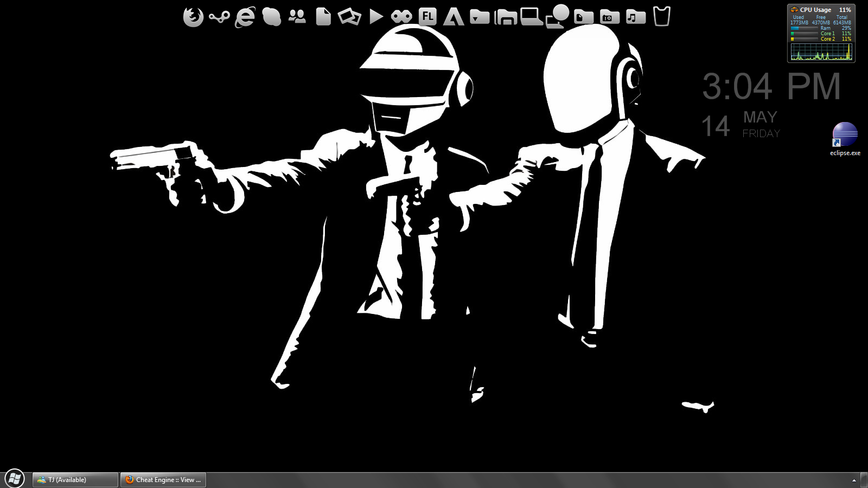Screen dimensions: 868x488
Task: Click the date number 14
Action: 716,126
